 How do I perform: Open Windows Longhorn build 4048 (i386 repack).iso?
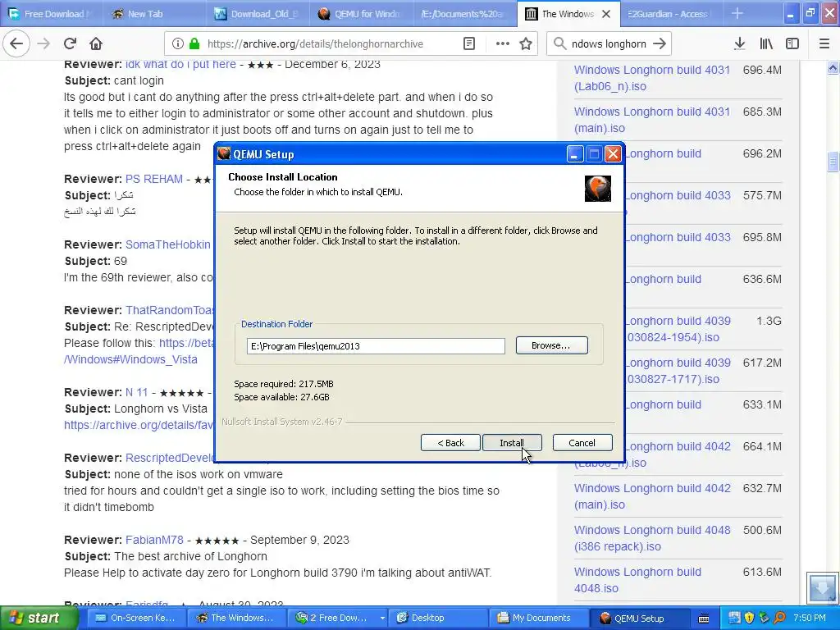pyautogui.click(x=652, y=538)
